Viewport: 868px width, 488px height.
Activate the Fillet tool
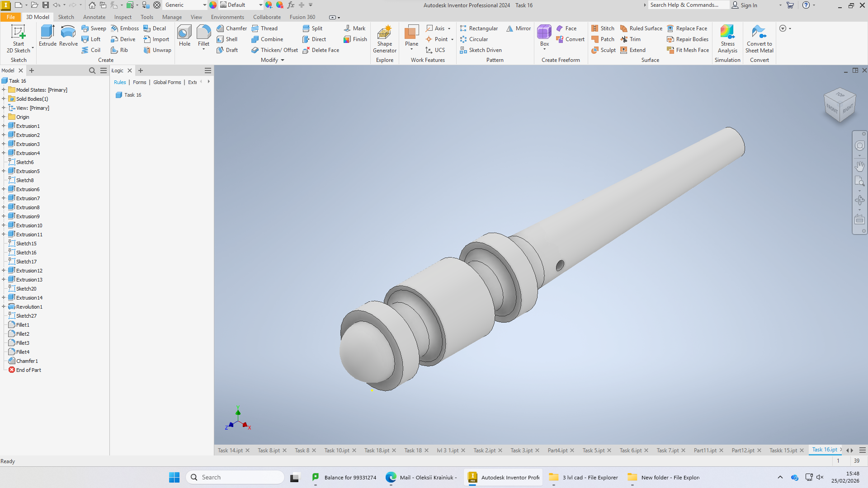[x=203, y=37]
